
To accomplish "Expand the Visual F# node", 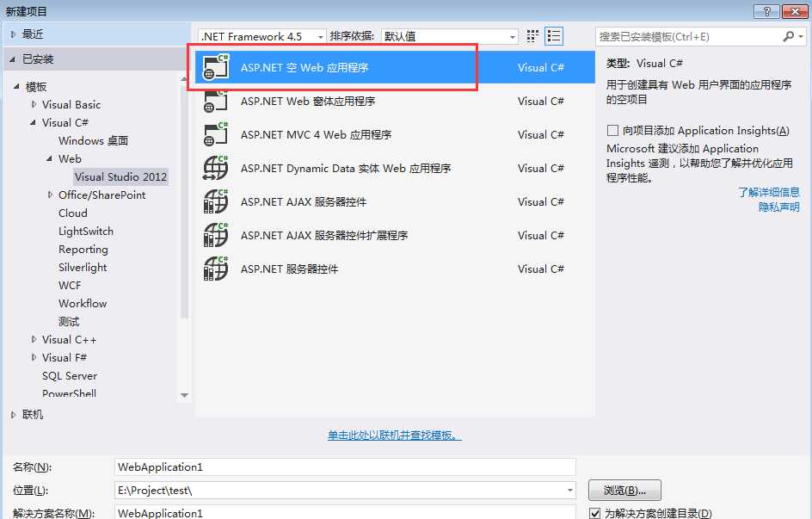I will (34, 357).
